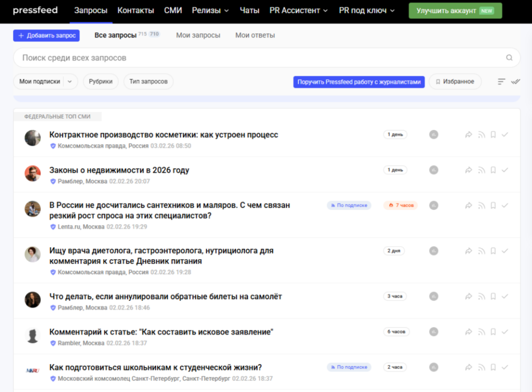
Task: Click the double-checkmark mark-all icon
Action: click(515, 81)
